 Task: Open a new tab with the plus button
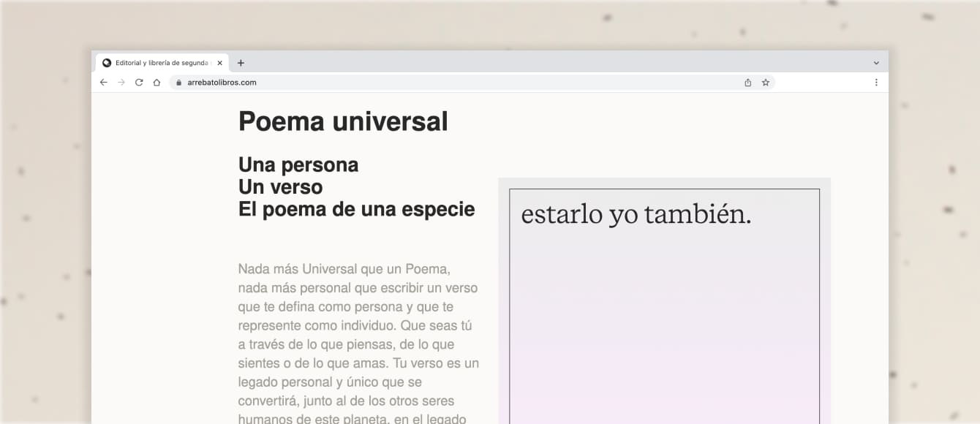pyautogui.click(x=241, y=63)
